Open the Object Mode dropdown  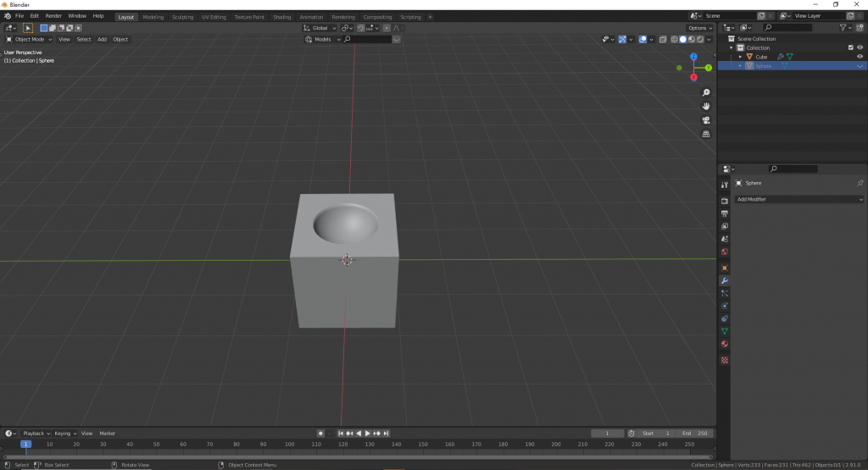coord(29,39)
